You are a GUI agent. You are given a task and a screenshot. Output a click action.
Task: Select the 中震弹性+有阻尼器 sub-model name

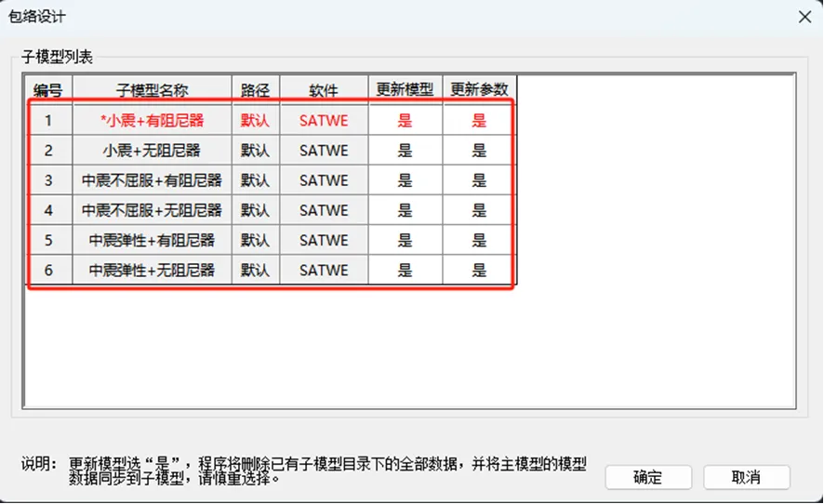(x=153, y=240)
